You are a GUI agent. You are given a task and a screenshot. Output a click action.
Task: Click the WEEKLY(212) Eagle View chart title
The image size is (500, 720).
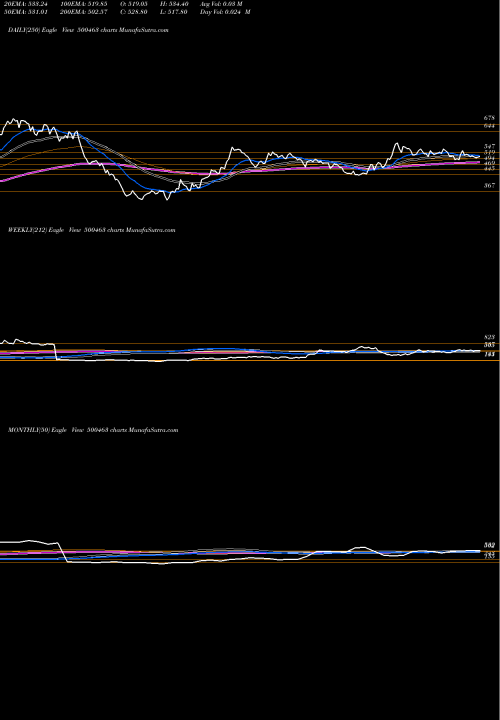coord(91,230)
